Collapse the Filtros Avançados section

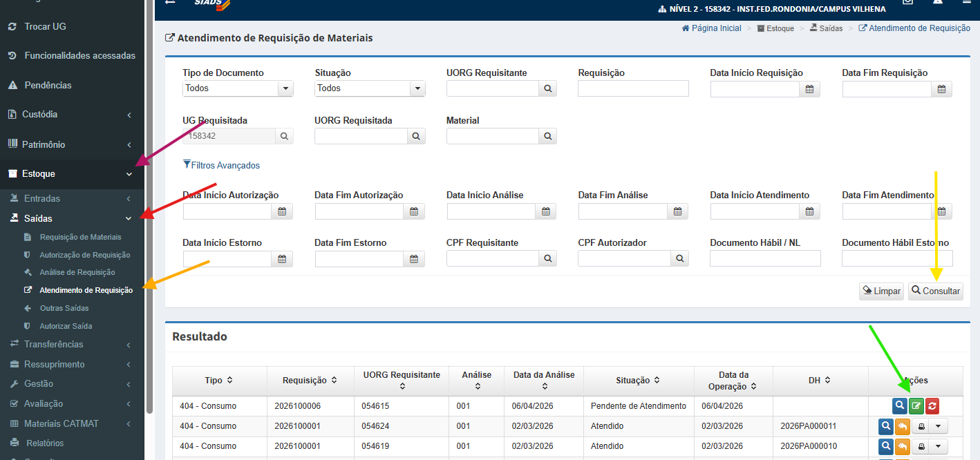click(221, 165)
